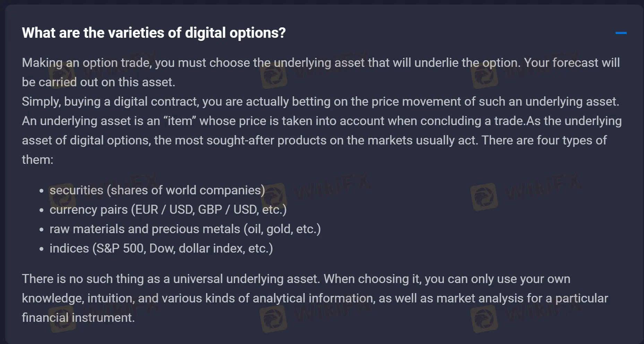Click the bullet dot before "raw materials"
Screen dimensions: 644x344
[42, 230]
